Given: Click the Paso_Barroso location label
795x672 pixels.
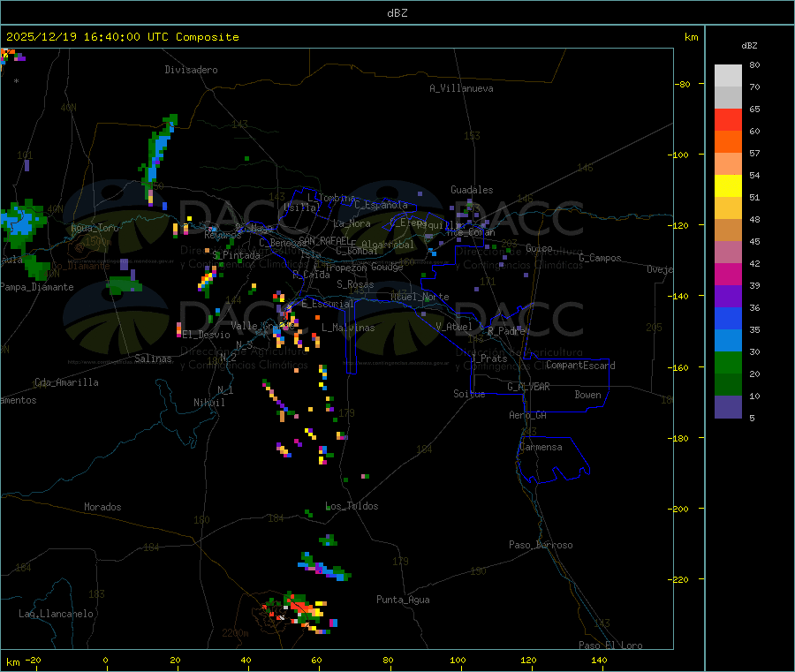Looking at the screenshot, I should point(541,545).
